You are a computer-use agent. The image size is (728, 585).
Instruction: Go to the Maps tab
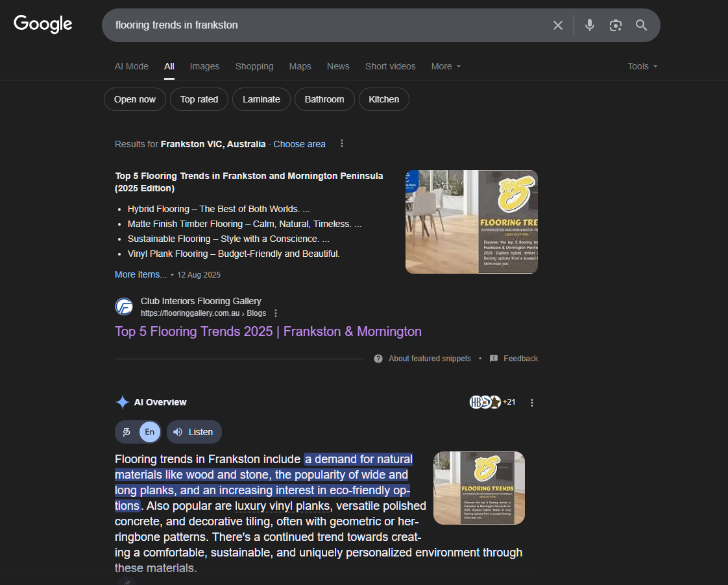click(x=300, y=66)
